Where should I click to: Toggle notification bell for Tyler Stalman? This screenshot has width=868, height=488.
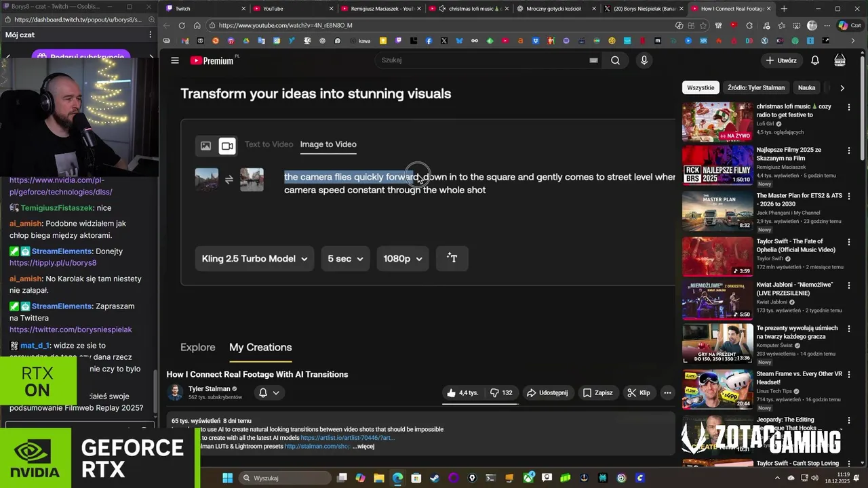coord(269,392)
